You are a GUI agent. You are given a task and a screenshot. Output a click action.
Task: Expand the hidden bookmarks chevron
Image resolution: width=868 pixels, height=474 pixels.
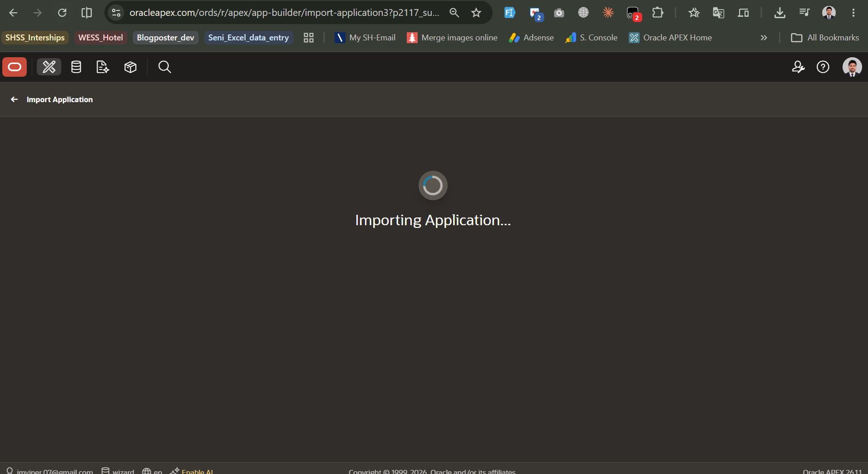point(764,38)
